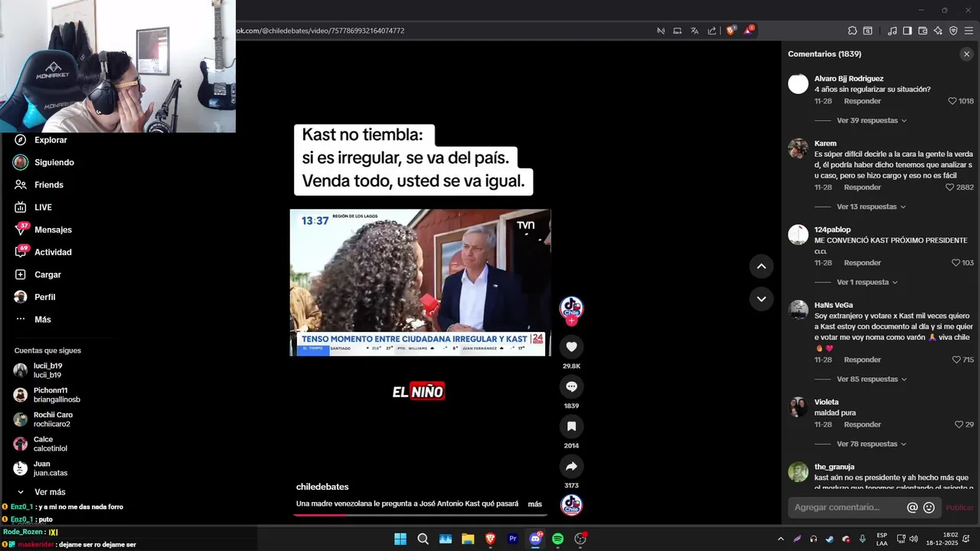Open translate page icon in address bar

pyautogui.click(x=694, y=31)
